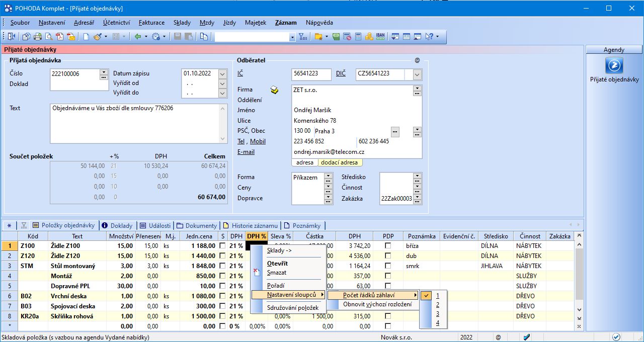Open the Sklady menu in the menu bar
This screenshot has height=342, width=644.
[182, 23]
